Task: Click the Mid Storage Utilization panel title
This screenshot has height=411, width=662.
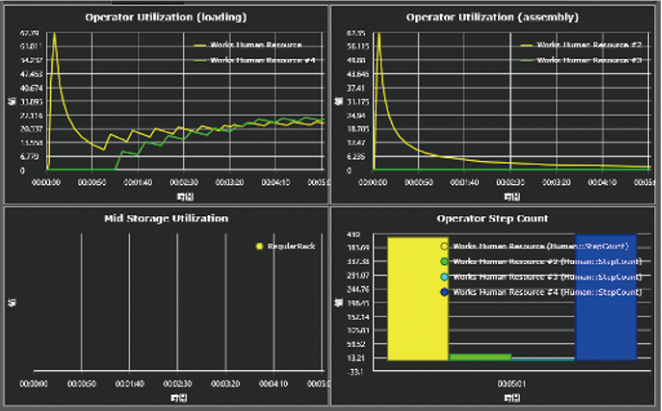Action: [x=166, y=218]
